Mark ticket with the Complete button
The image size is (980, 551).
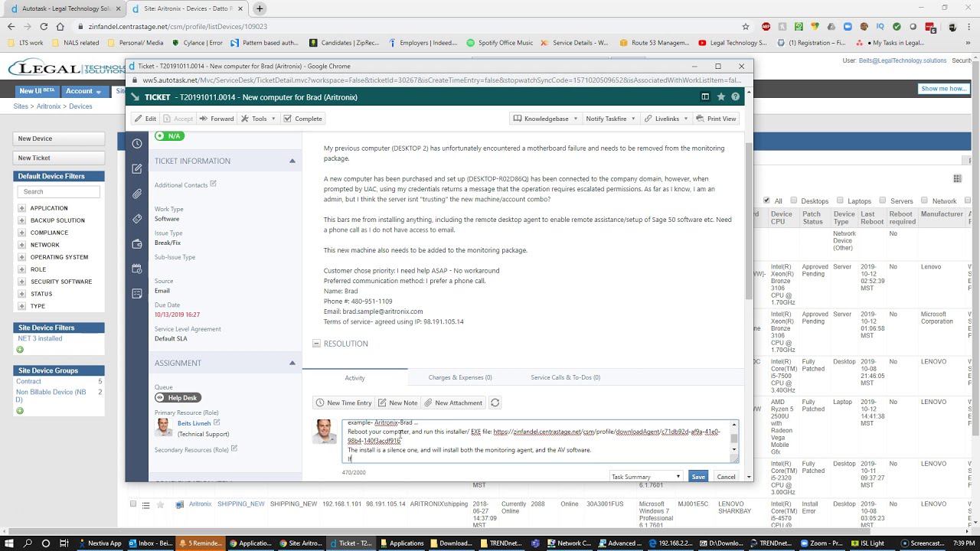click(x=302, y=119)
